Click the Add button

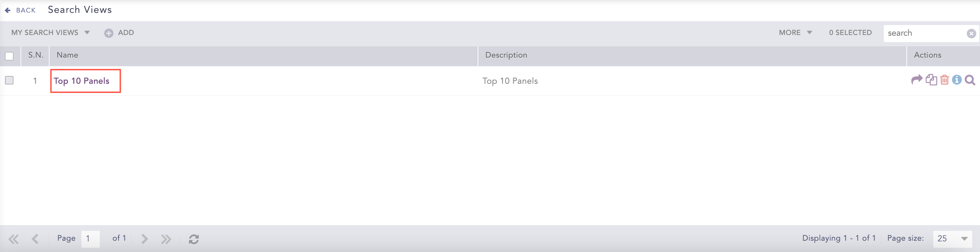[119, 33]
